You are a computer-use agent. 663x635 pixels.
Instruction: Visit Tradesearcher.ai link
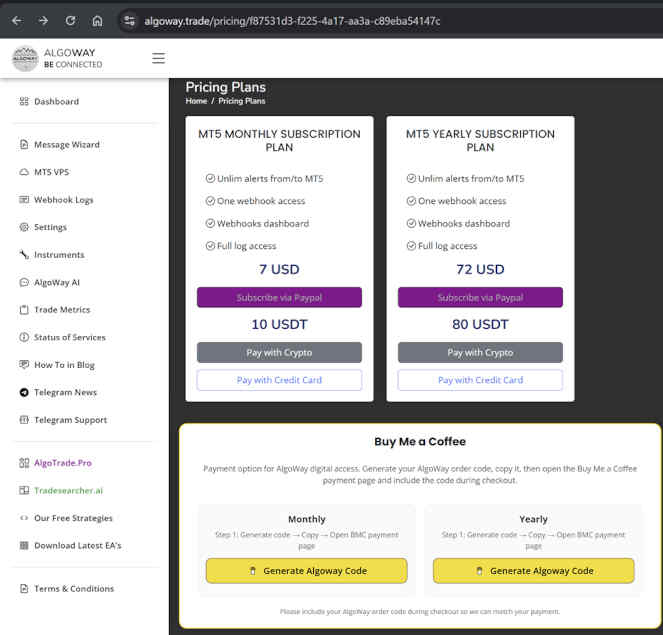click(68, 490)
